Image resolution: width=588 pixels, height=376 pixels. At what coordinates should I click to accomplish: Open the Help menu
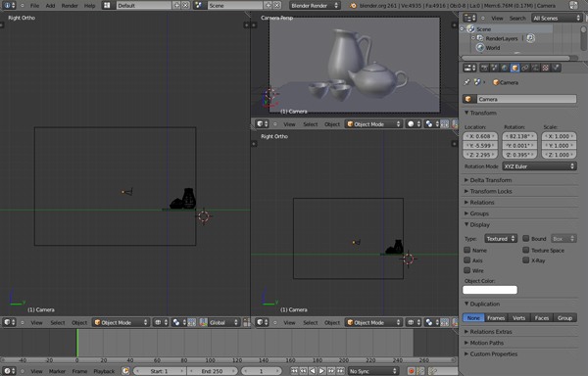click(x=89, y=6)
